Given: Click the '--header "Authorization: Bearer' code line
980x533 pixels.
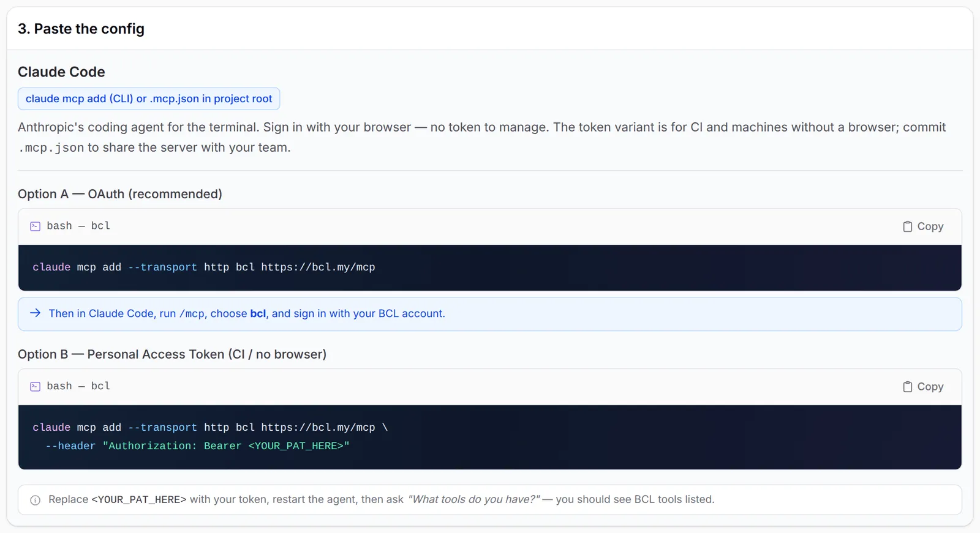Looking at the screenshot, I should (x=197, y=446).
